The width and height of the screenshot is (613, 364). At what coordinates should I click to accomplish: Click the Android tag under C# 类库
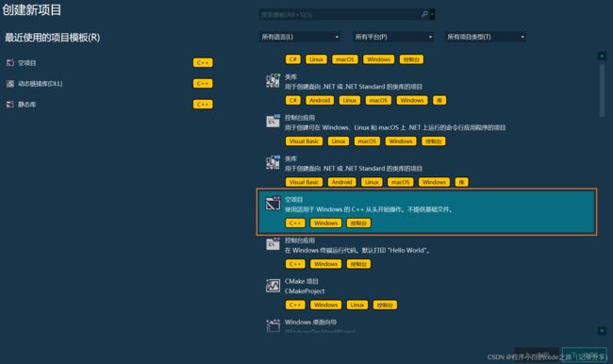320,100
